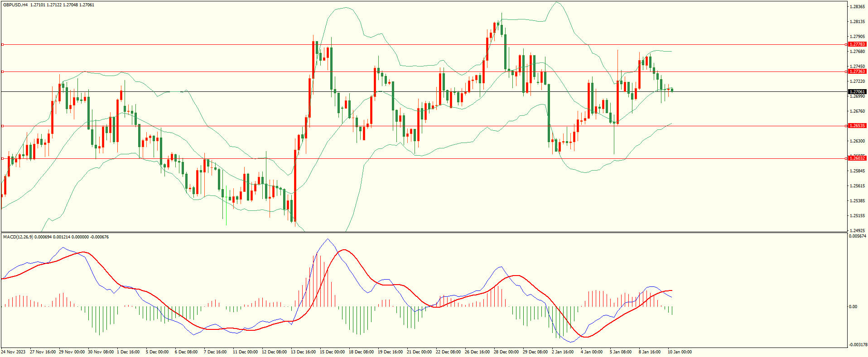Viewport: 868px width, 357px height.
Task: Click the 13 Dec 16:00 time label
Action: click(x=303, y=352)
